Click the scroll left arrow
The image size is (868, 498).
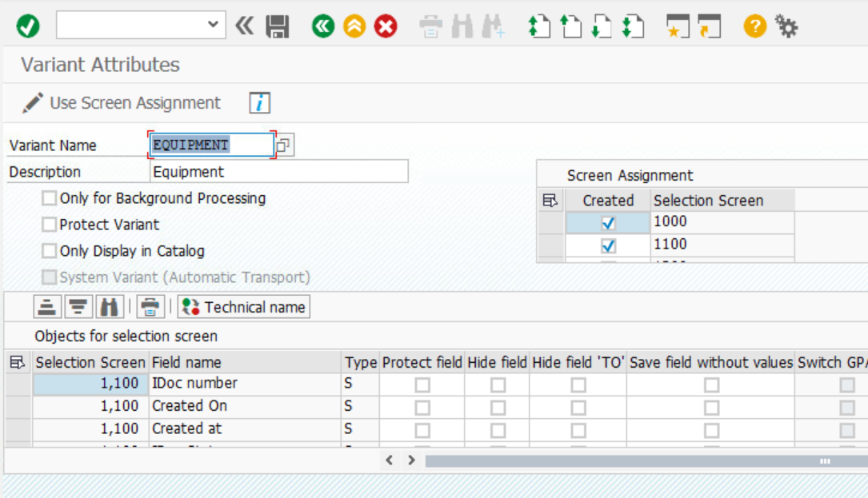click(390, 460)
